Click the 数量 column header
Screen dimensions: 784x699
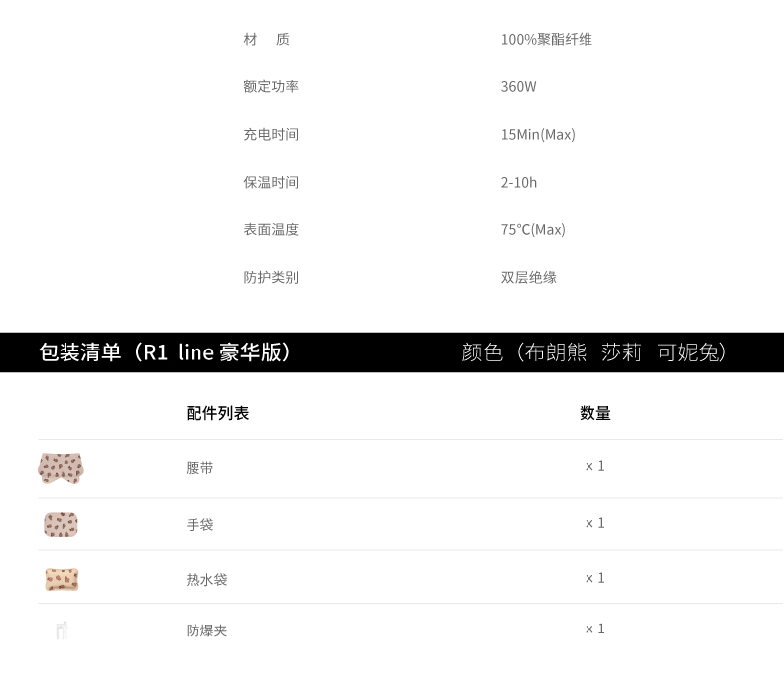(x=595, y=414)
